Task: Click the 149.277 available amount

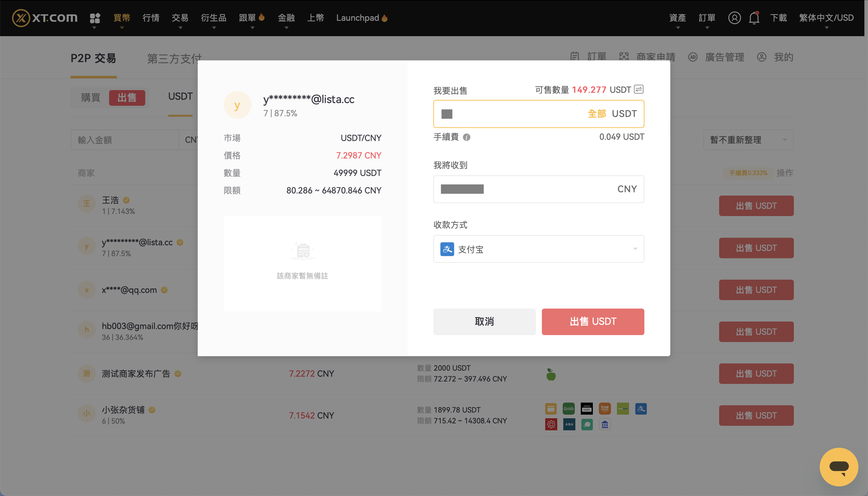Action: [589, 89]
